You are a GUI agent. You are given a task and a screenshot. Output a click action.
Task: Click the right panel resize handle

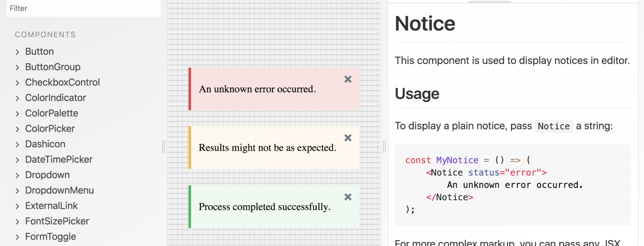(x=385, y=146)
